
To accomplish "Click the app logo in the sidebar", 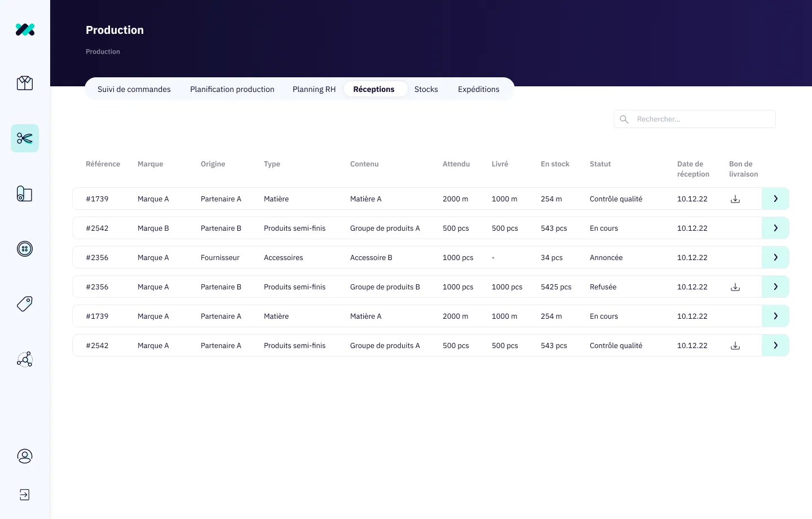I will pyautogui.click(x=25, y=30).
